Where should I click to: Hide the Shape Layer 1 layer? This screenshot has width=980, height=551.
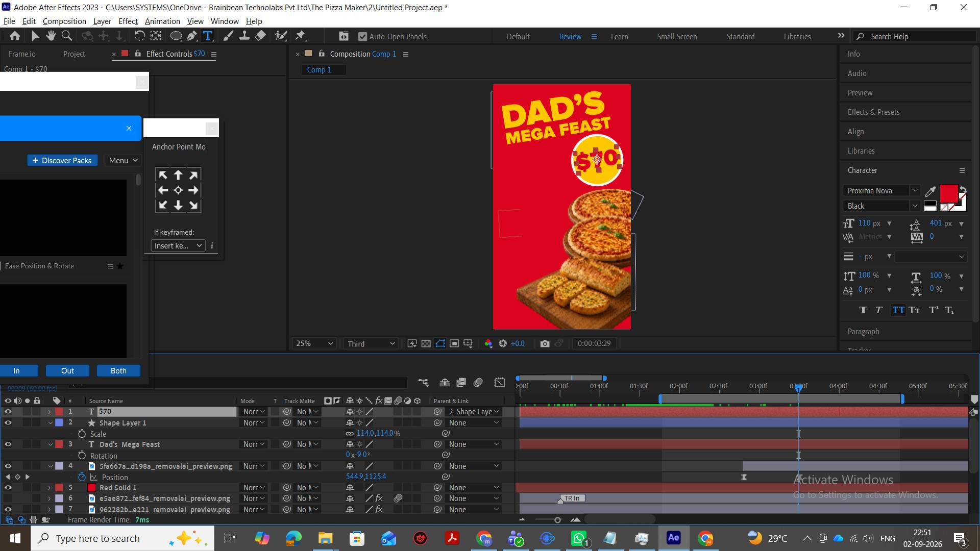pyautogui.click(x=8, y=423)
